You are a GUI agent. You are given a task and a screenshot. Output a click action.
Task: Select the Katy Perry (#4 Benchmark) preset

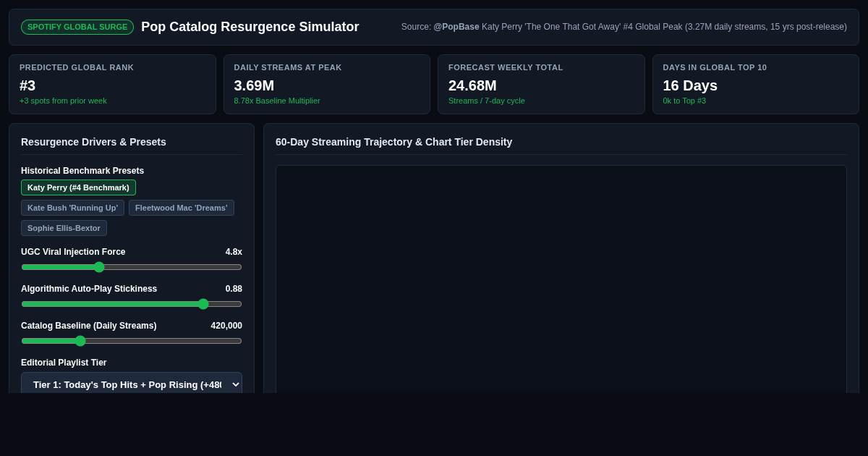(78, 187)
